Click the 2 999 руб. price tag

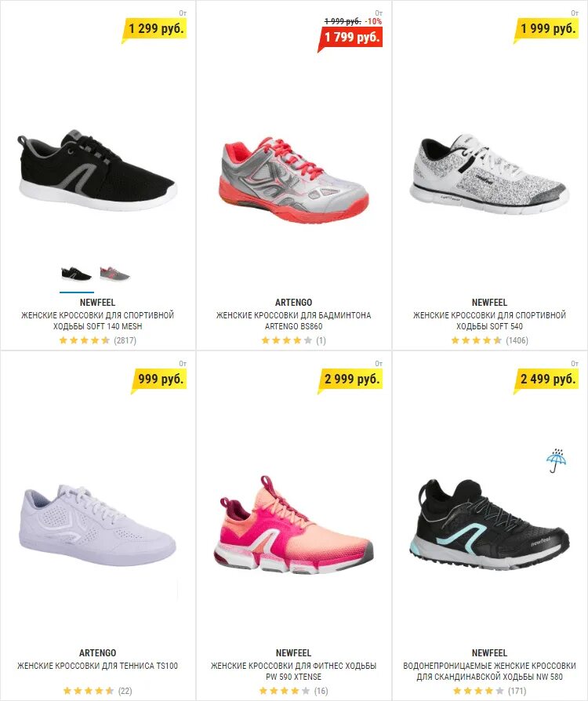350,380
